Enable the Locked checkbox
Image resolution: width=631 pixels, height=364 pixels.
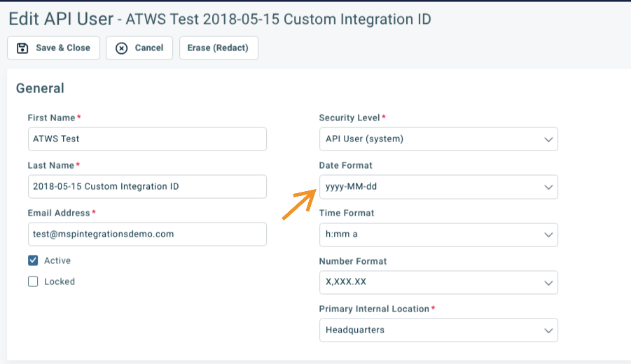(33, 281)
